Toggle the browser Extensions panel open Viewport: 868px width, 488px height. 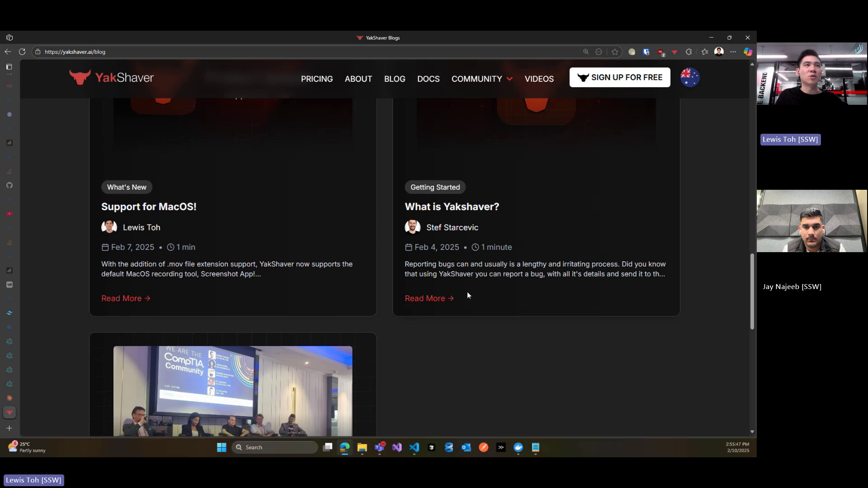coord(689,52)
